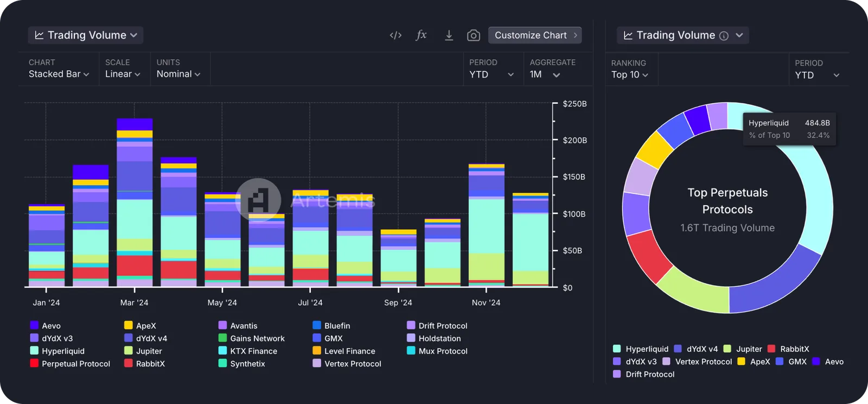This screenshot has height=404, width=868.
Task: Toggle Perpetual Protocol series in legend
Action: pyautogui.click(x=70, y=364)
